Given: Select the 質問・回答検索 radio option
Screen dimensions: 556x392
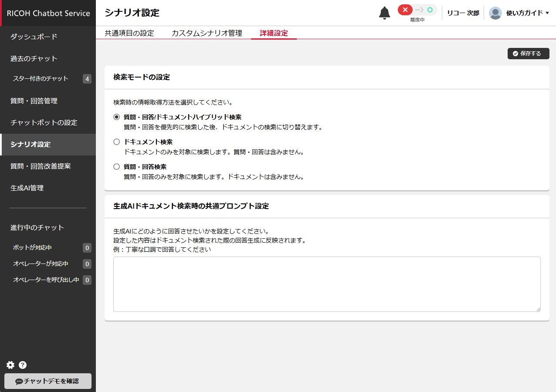Looking at the screenshot, I should coord(116,167).
